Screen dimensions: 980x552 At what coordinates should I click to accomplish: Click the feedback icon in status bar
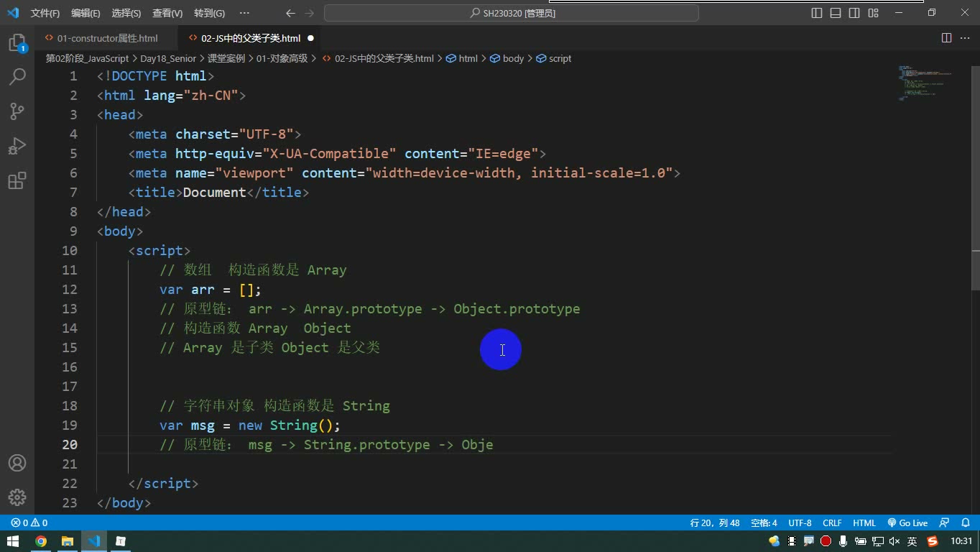(944, 523)
